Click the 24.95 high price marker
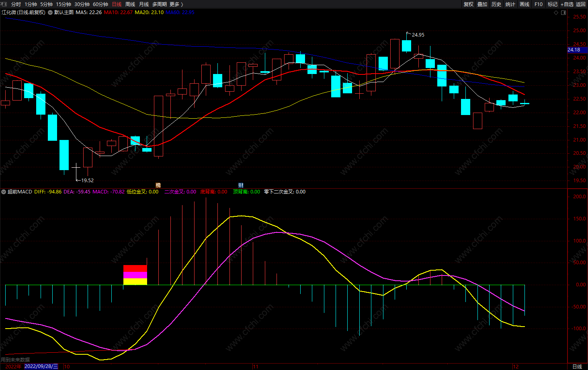Screen dimensions: 588x370 tap(418, 35)
